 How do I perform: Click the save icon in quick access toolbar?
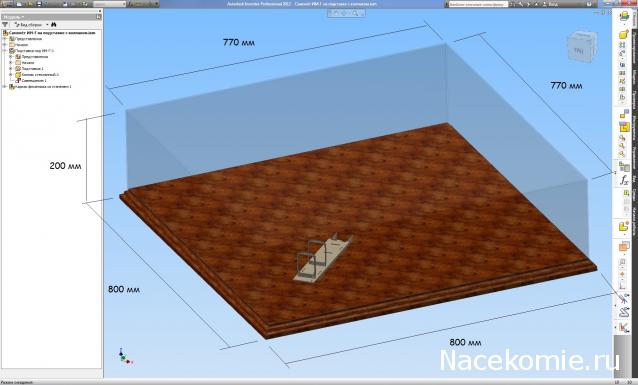[40, 4]
